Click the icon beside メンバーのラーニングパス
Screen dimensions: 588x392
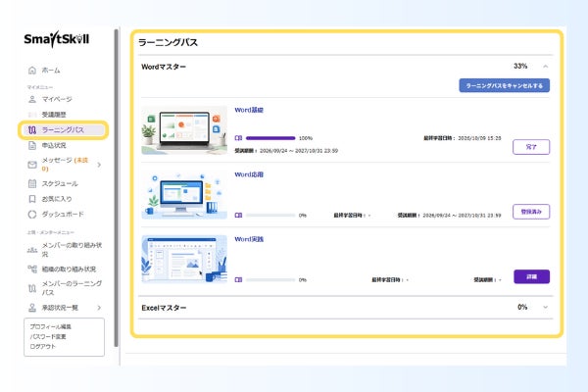tap(32, 288)
